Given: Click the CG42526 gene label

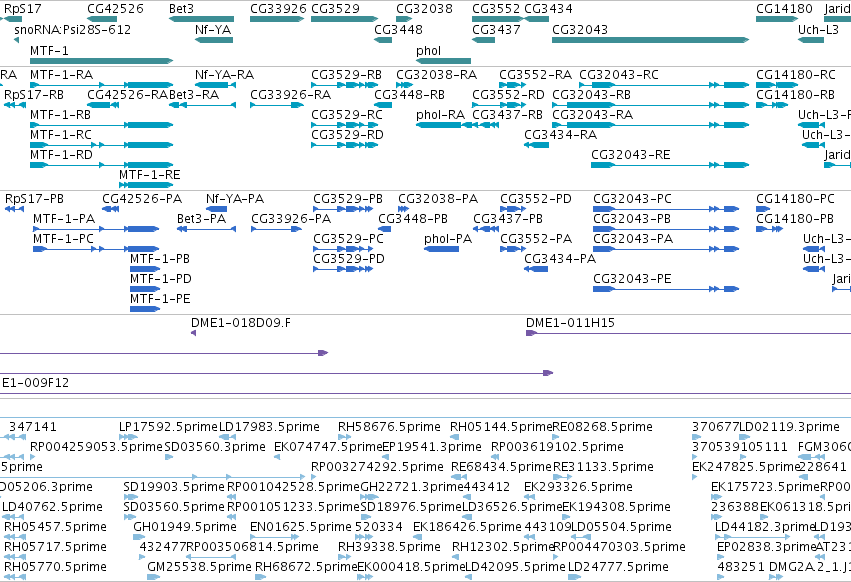Looking at the screenshot, I should [116, 9].
